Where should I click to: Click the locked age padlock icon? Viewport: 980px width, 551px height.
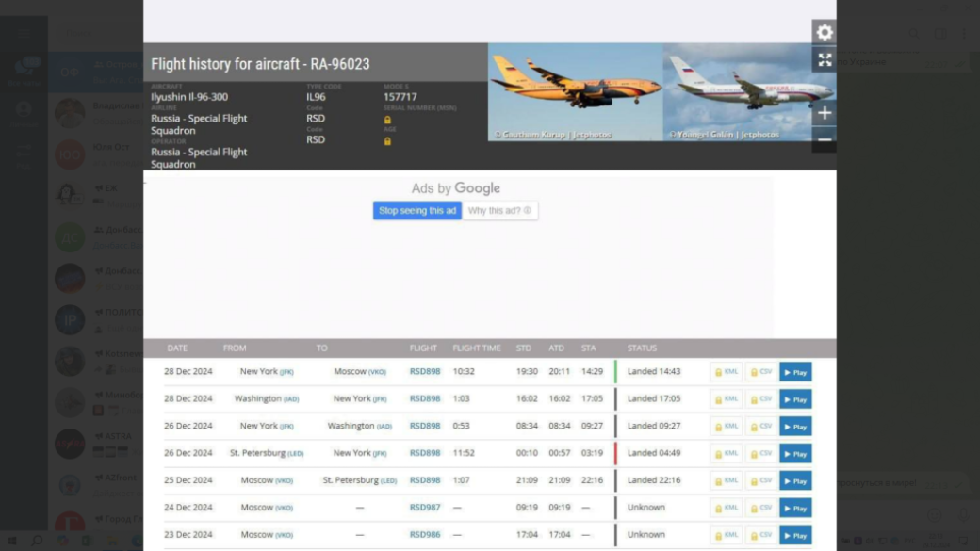coord(387,141)
